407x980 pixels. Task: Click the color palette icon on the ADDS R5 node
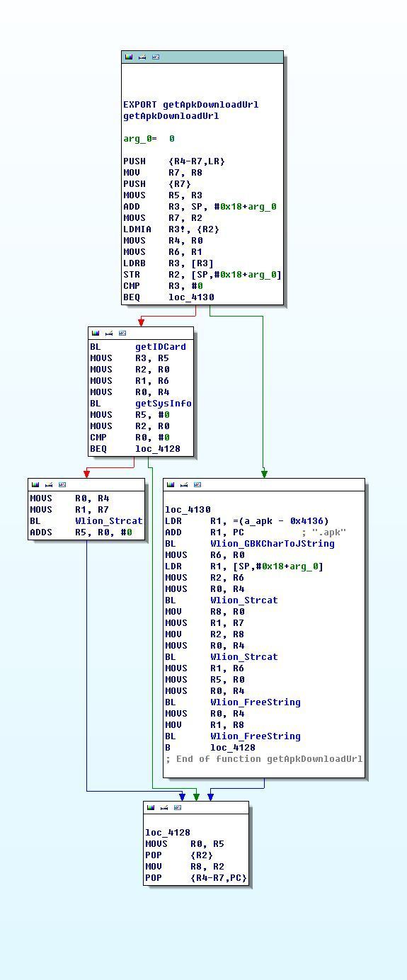click(35, 484)
